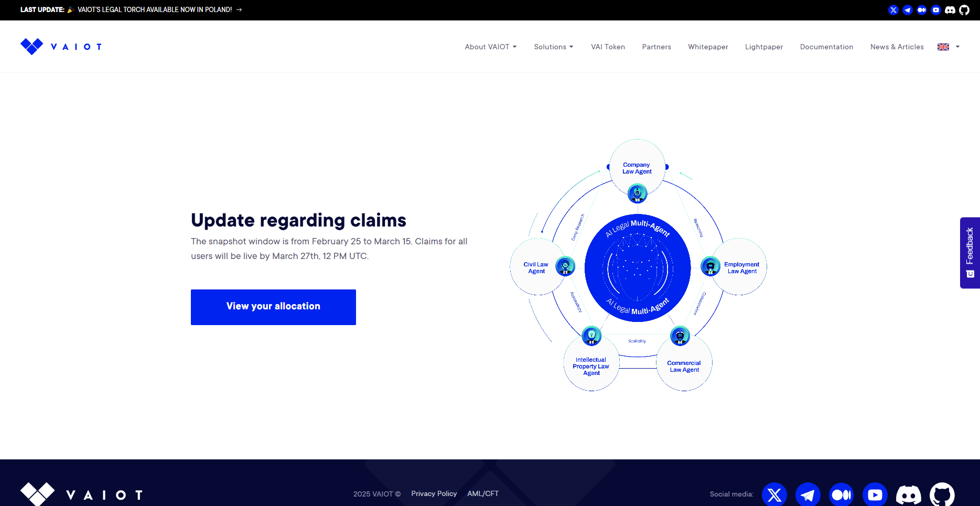Viewport: 980px width, 506px height.
Task: Click the footer VAIOT logo
Action: point(82,494)
